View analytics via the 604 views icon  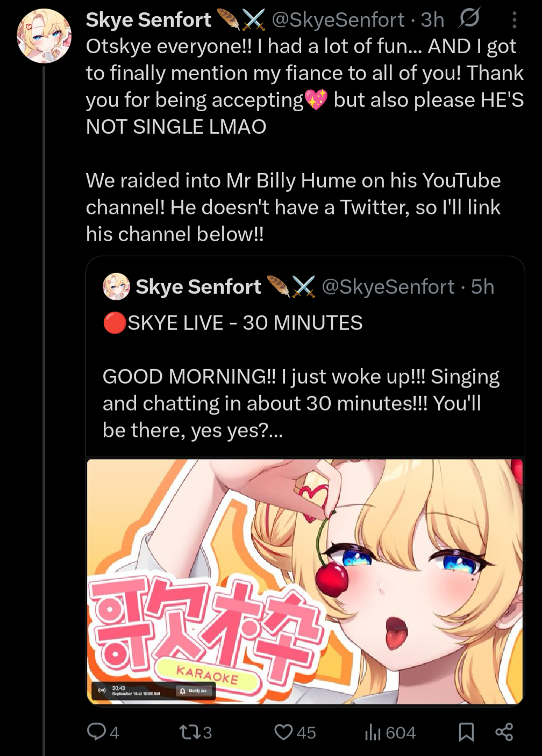coord(390,732)
